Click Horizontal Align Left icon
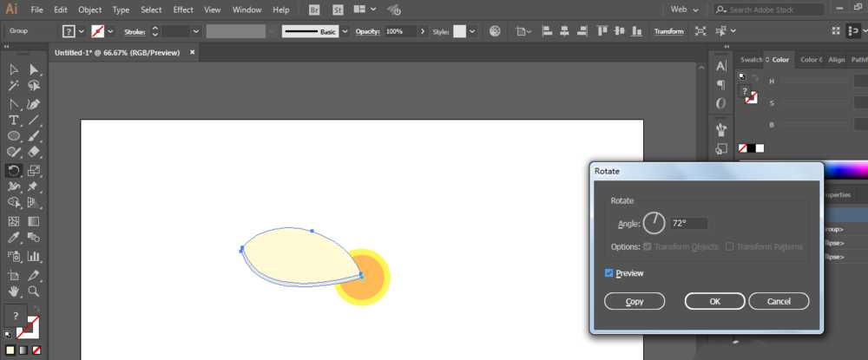The width and height of the screenshot is (868, 360). [547, 31]
